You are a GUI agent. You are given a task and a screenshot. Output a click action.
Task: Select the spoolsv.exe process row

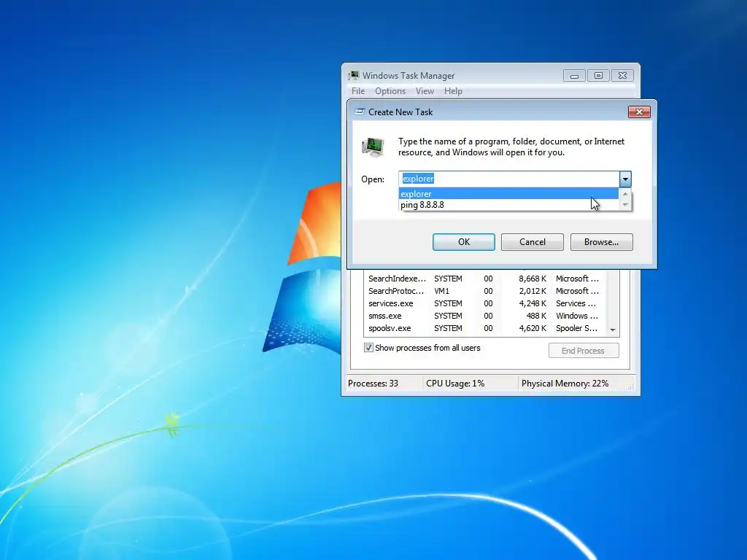pyautogui.click(x=486, y=328)
